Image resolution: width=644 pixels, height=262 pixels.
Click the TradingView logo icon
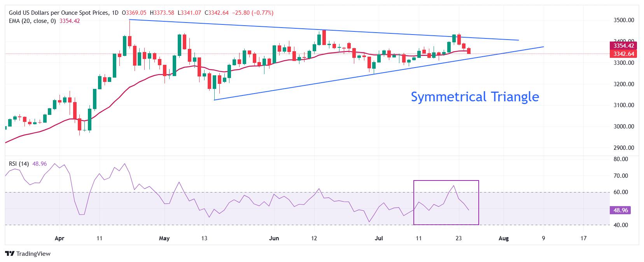(10, 253)
